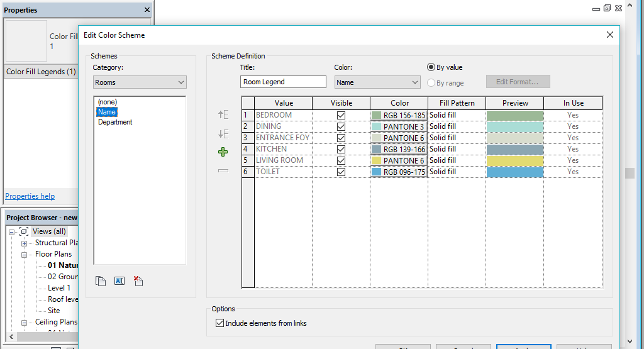Toggle visibility of ENTRANCE FOY row
The image size is (644, 349).
[x=341, y=138]
